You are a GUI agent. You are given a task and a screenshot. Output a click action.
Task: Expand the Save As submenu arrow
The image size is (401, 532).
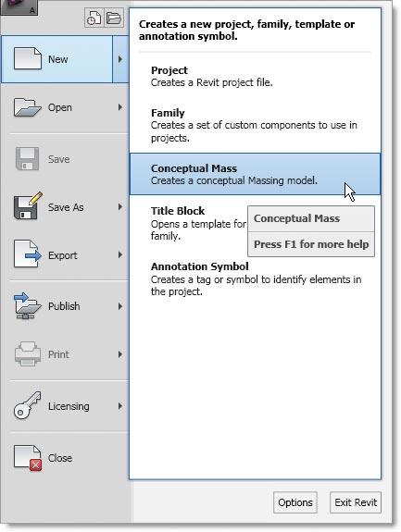(x=120, y=206)
